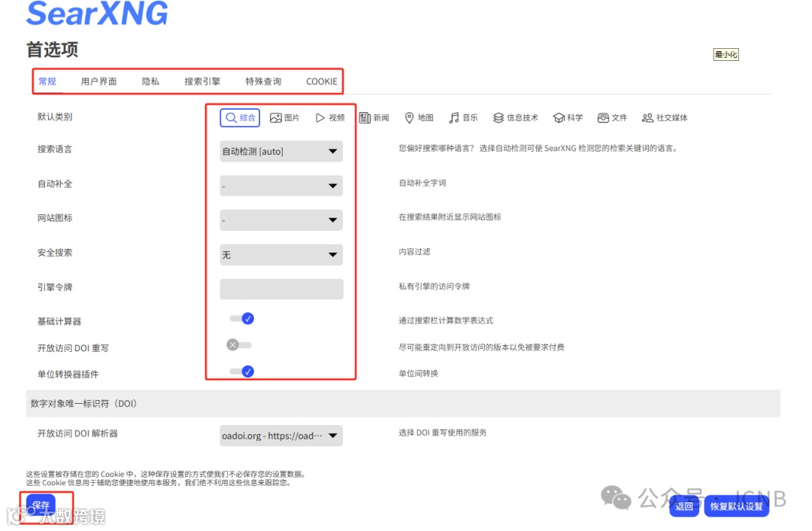Click the 保存 save button
The height and width of the screenshot is (531, 812).
tap(41, 505)
